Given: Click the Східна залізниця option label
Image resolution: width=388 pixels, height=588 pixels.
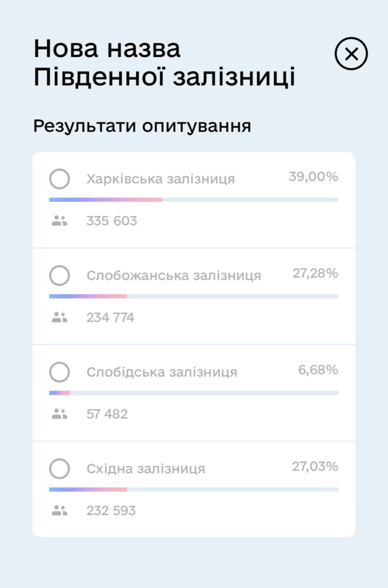Looking at the screenshot, I should point(146,469).
